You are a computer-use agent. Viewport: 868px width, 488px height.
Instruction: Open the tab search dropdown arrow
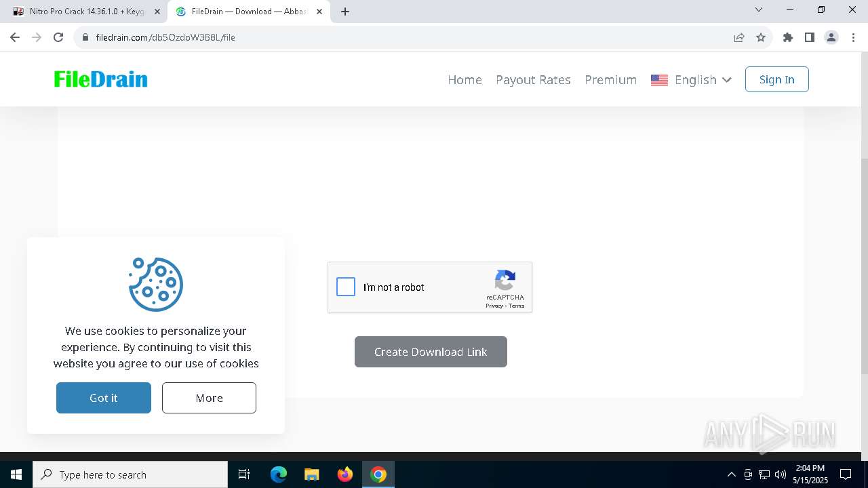click(x=759, y=10)
